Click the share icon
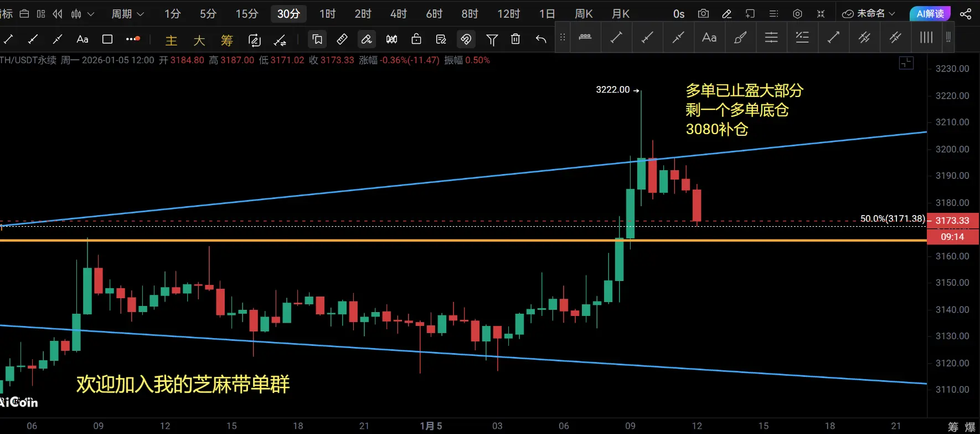The image size is (980, 434). coord(966,14)
